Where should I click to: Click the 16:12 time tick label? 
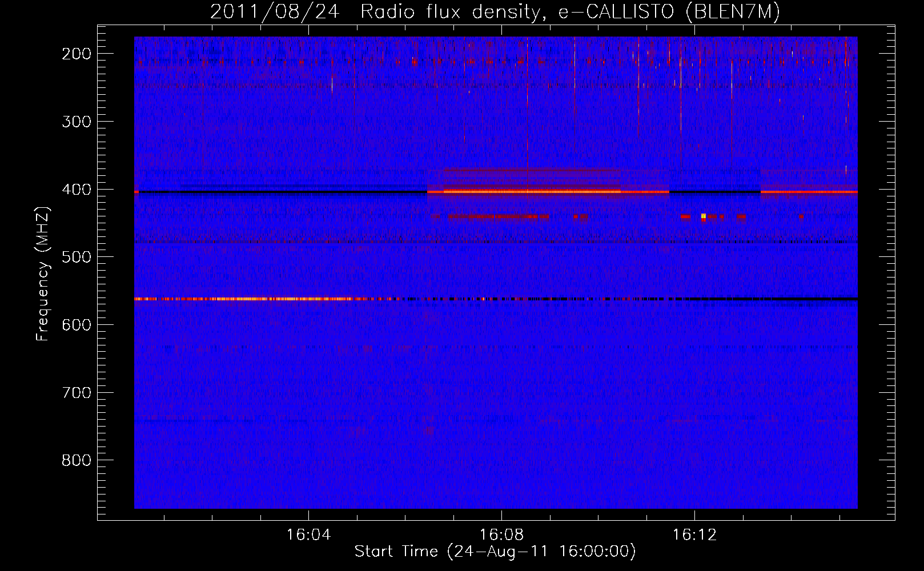click(694, 535)
